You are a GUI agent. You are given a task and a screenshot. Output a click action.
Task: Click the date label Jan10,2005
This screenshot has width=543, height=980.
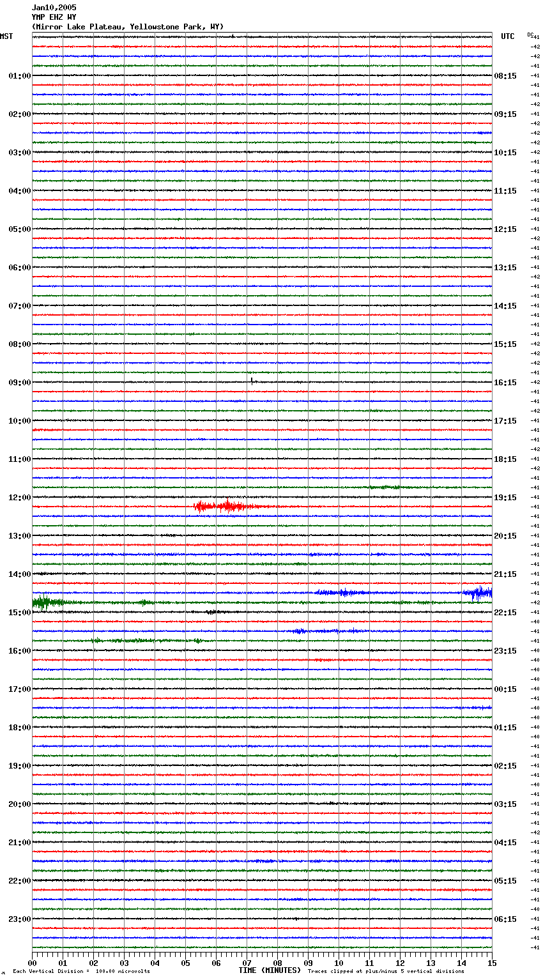point(54,8)
